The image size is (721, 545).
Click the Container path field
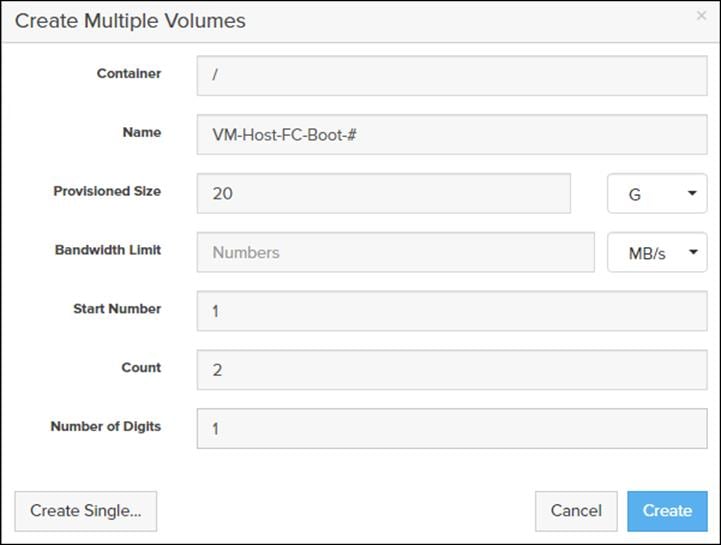click(x=451, y=76)
